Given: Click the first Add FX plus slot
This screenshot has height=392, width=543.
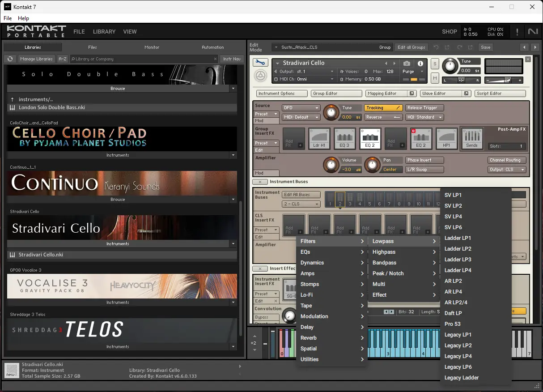Looking at the screenshot, I should coord(294,139).
